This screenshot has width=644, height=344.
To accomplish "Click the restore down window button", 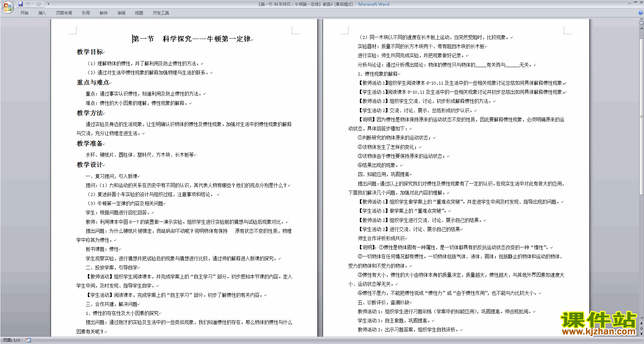I will click(635, 3).
